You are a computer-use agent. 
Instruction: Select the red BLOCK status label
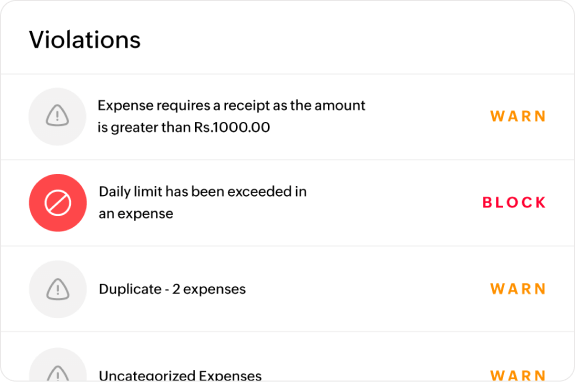(514, 202)
